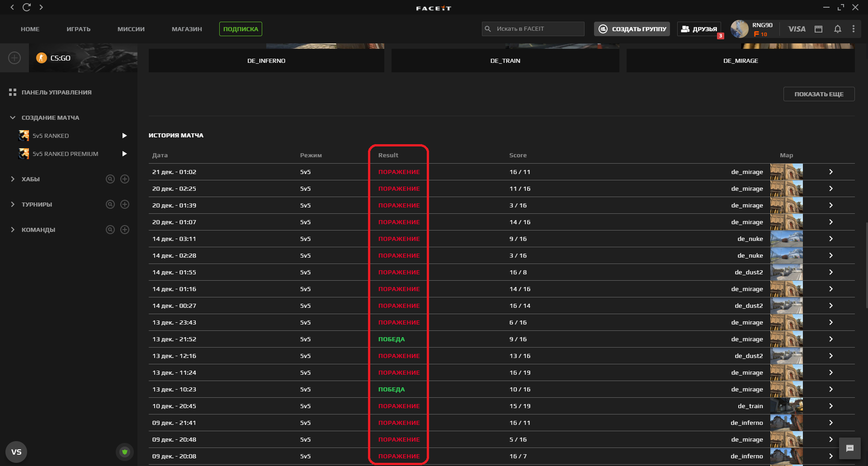Open the chat bubble icon
Screen dimensions: 868x466
850,448
